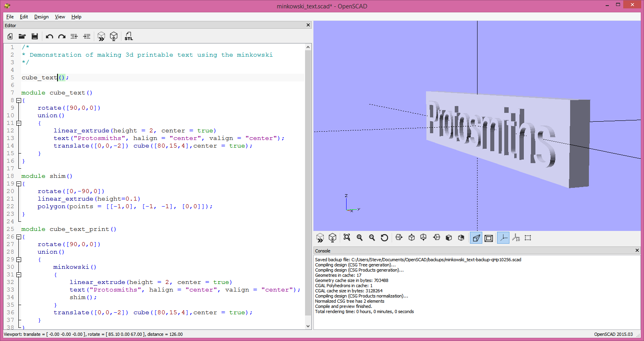The image size is (644, 341).
Task: Click the "OpenSCAD 2015.03" version label
Action: (613, 334)
